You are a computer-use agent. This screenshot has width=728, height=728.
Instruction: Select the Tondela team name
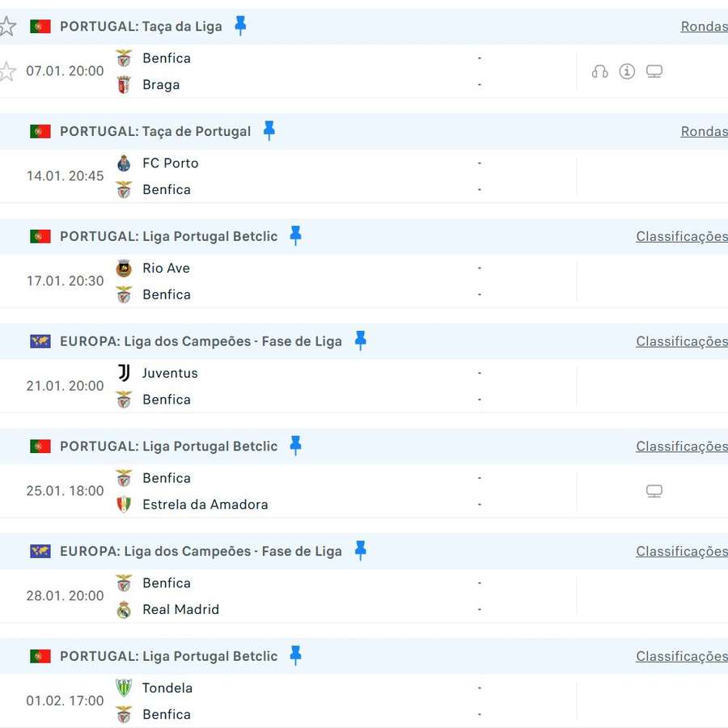(167, 688)
